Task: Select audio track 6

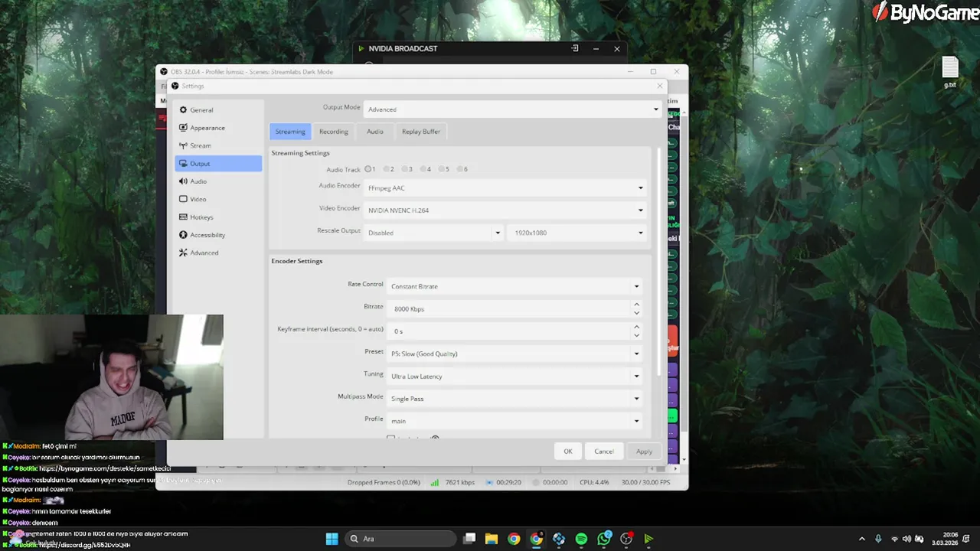Action: 462,169
